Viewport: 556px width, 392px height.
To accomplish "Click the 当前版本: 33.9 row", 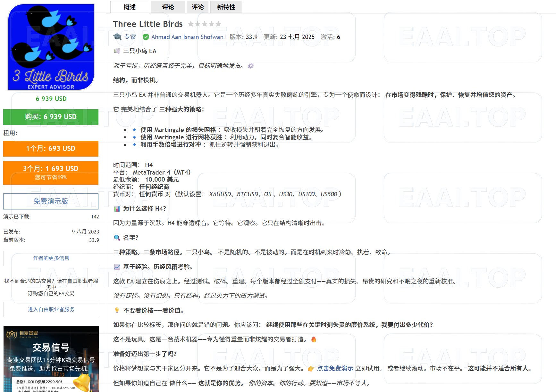I will [x=51, y=240].
